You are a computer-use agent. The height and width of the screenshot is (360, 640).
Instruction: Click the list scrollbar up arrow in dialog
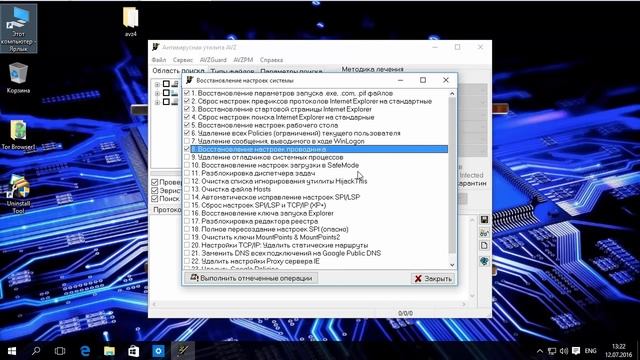pos(452,93)
